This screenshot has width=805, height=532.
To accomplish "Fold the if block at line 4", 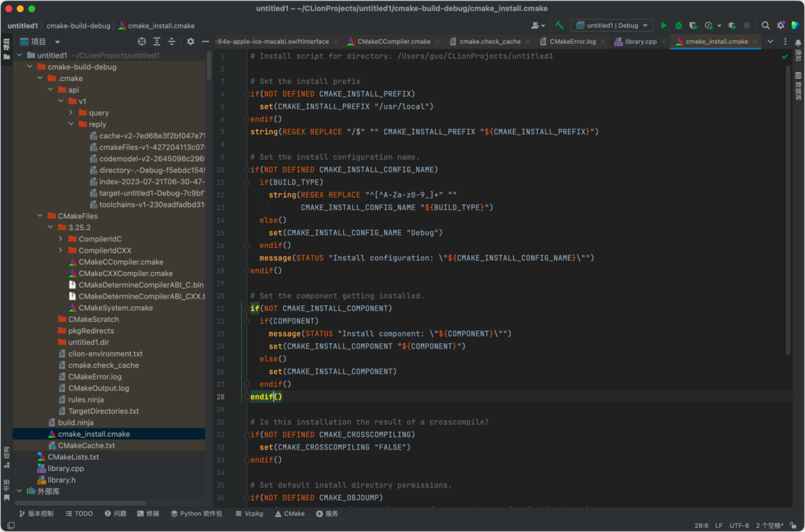I will coord(247,94).
